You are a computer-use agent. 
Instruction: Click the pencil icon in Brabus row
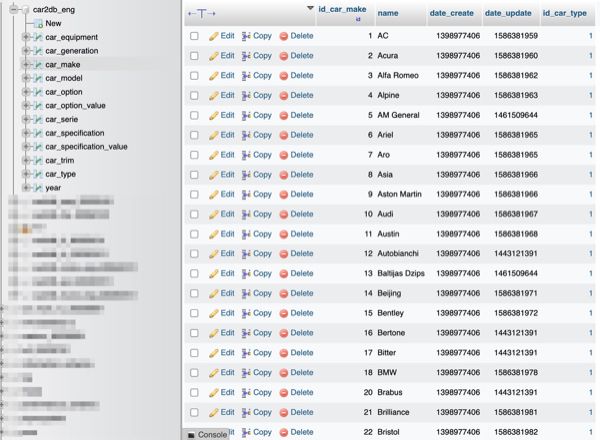(214, 393)
